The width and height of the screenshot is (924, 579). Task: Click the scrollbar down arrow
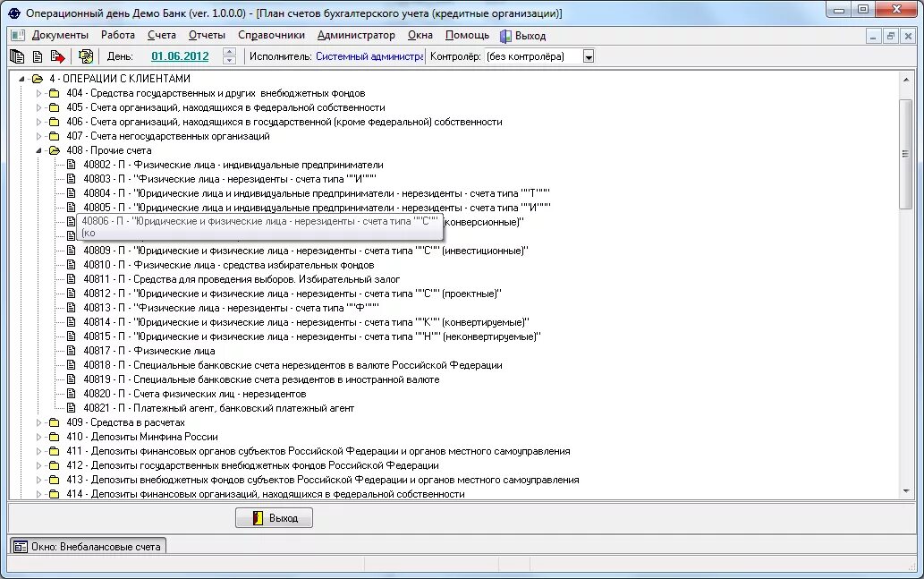tap(906, 491)
